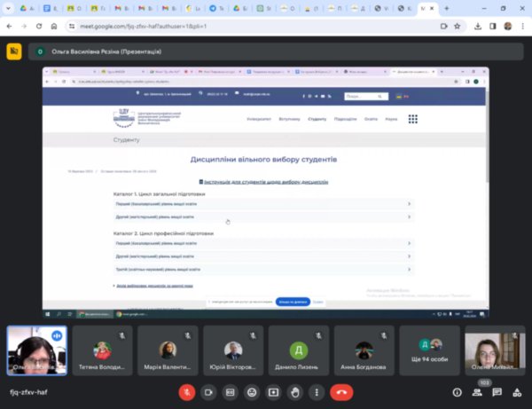Turn on closed captions

pyautogui.click(x=231, y=391)
